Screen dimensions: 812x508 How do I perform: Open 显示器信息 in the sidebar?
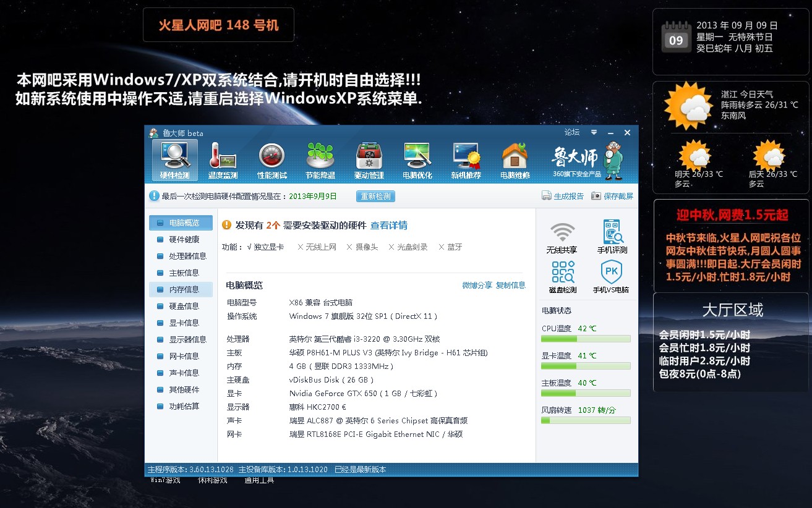181,339
